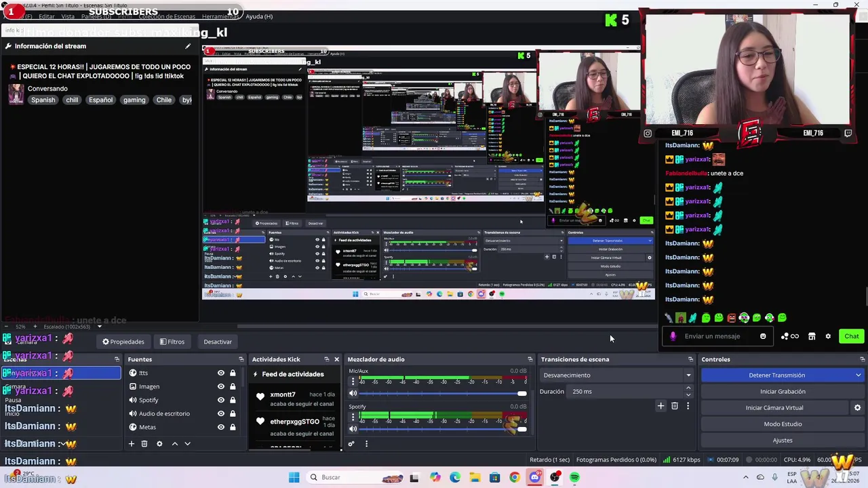
Task: Undock the Actividades Kick panel
Action: 326,359
